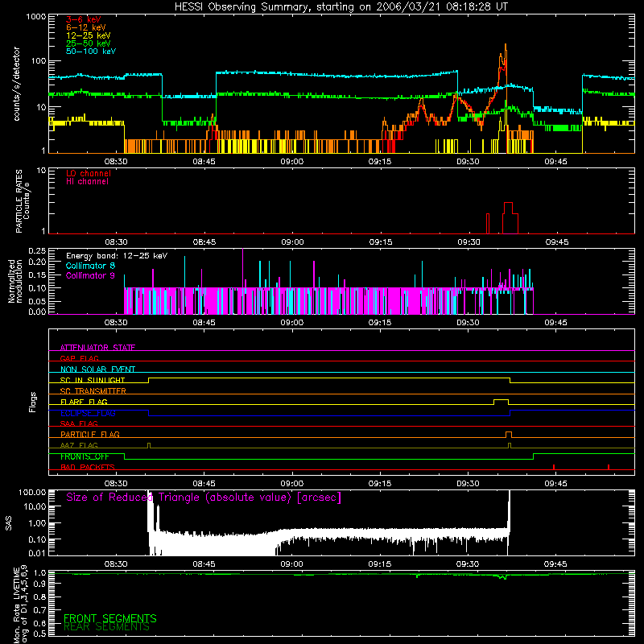Click the SAA_FLAG label
Screen dimensions: 644x644
click(79, 423)
